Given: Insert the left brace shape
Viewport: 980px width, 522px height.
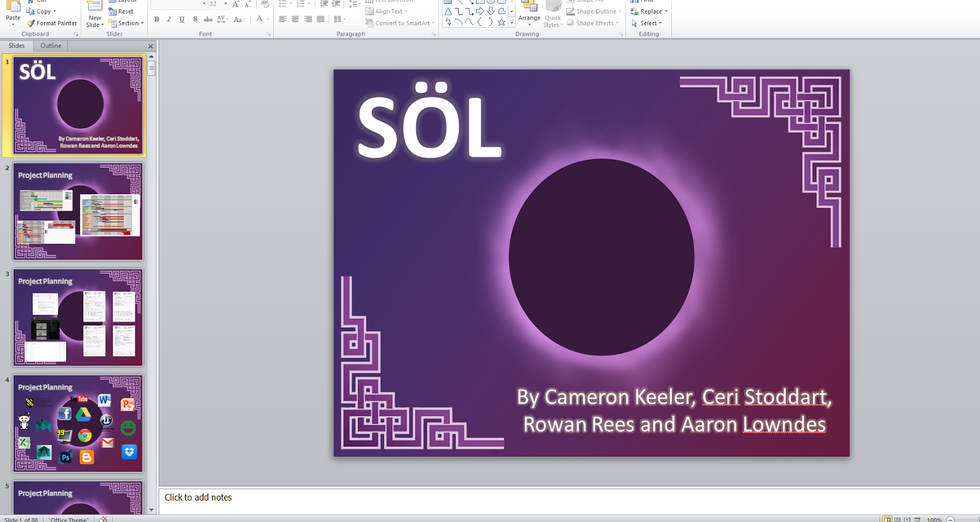Looking at the screenshot, I should pos(480,23).
